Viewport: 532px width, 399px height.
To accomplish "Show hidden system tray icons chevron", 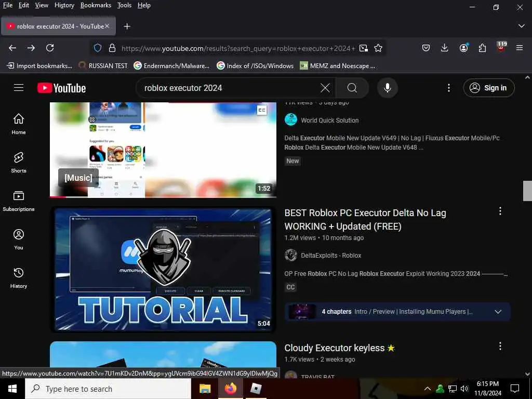I will point(428,389).
